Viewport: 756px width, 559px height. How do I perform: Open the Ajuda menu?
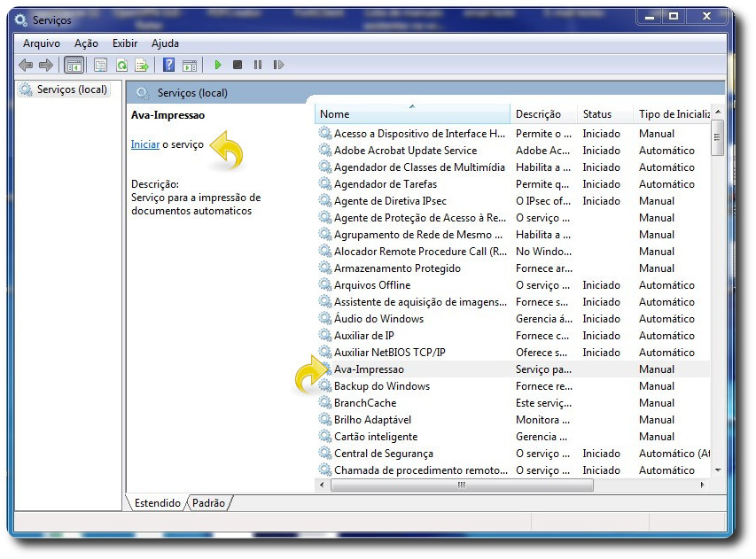166,43
